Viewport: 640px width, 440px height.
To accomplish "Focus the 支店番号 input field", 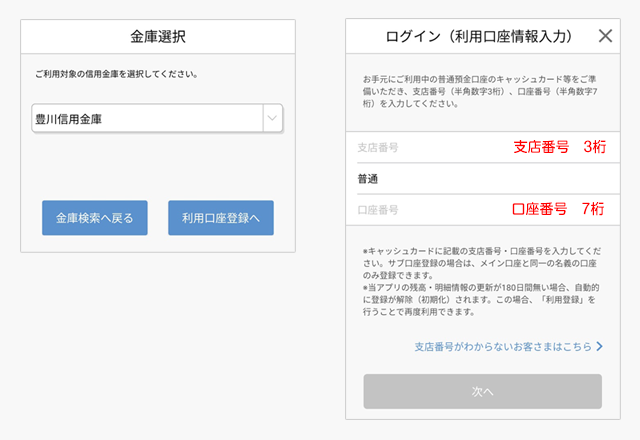I will (483, 147).
